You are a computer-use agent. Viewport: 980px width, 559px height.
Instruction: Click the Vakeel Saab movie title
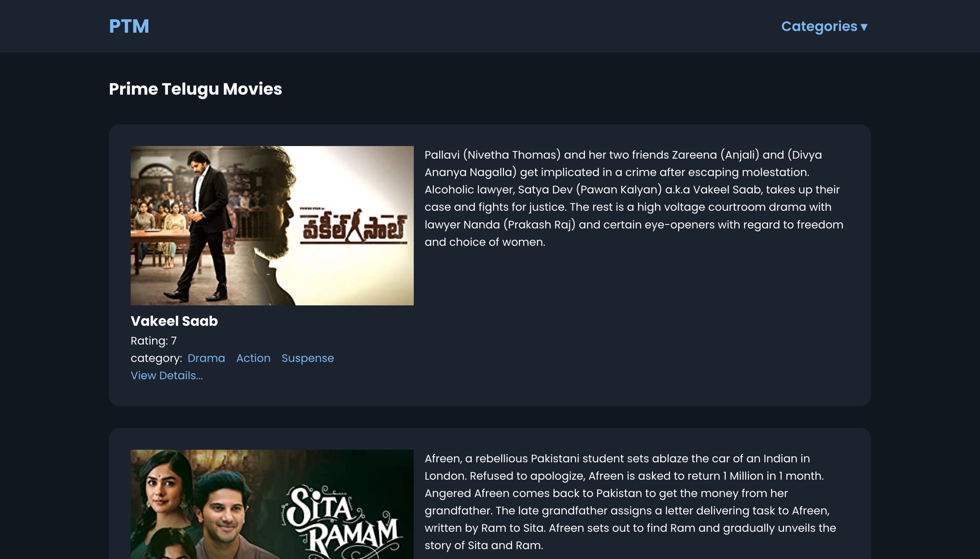pyautogui.click(x=174, y=321)
